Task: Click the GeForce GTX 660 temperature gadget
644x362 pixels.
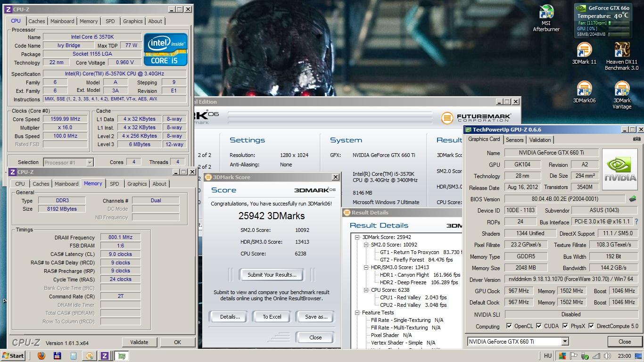Action: [x=603, y=21]
